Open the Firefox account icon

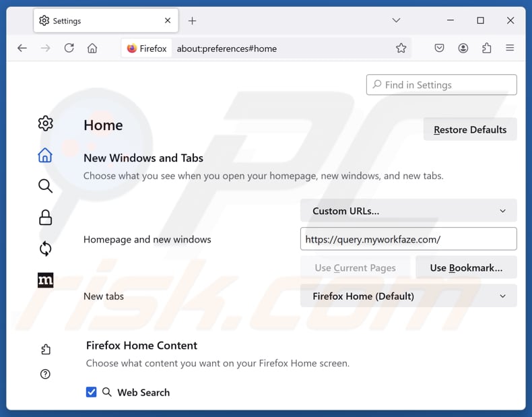(463, 49)
